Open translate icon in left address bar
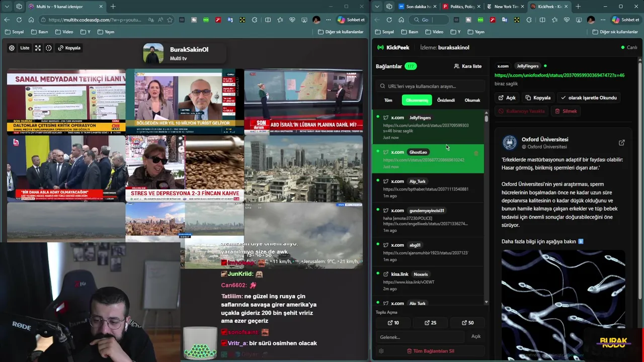The width and height of the screenshot is (644, 362). 151,20
